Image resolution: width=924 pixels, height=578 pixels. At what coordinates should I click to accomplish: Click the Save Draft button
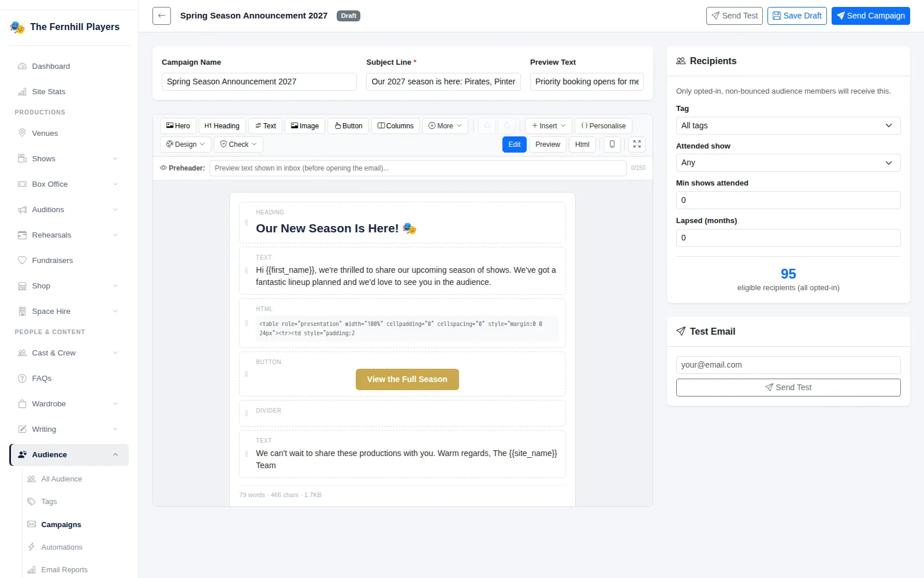797,16
